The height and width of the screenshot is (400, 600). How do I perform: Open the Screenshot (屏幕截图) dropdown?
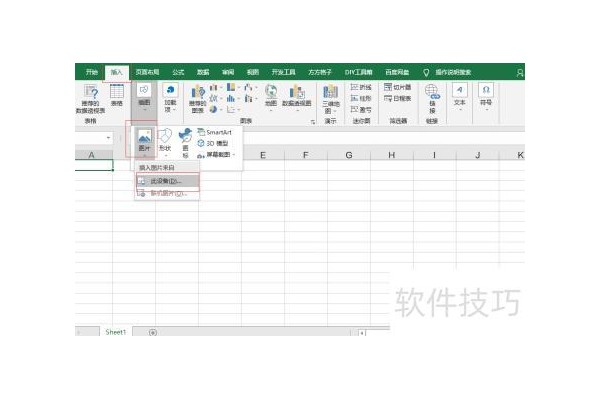point(216,154)
